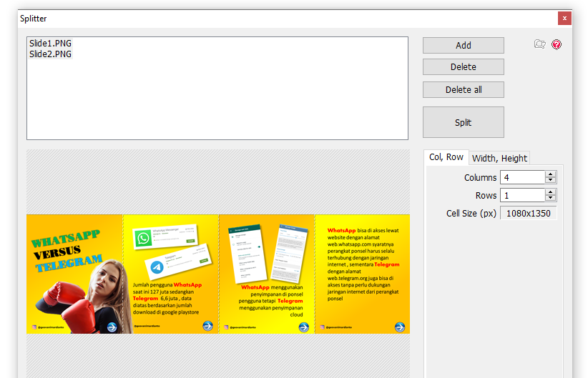Click the preview cell about penyimpanan cloud
588x378 pixels.
[x=267, y=274]
